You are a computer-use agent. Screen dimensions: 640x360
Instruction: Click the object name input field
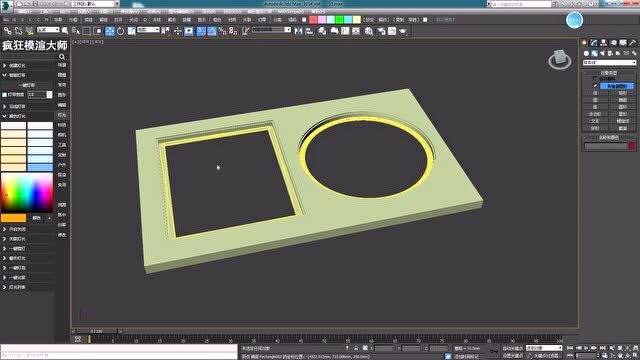coord(606,146)
